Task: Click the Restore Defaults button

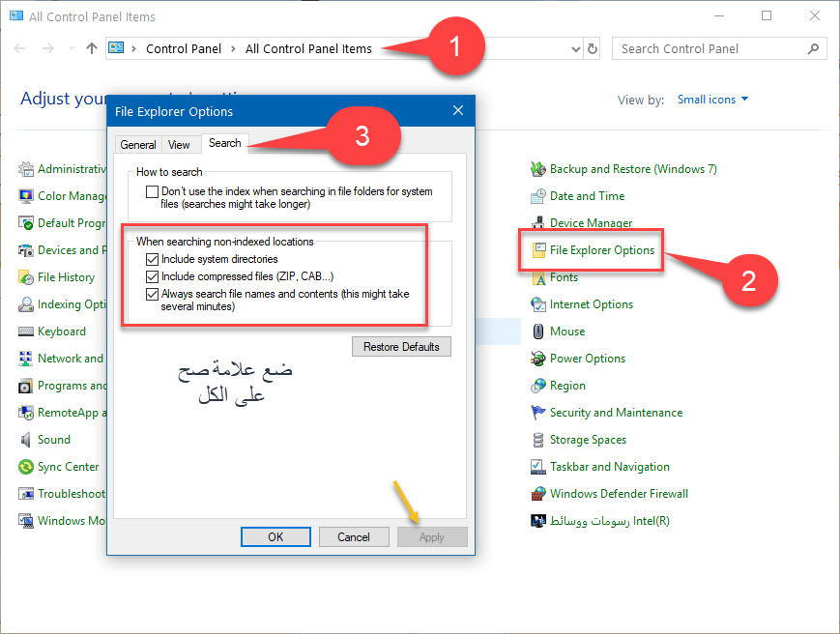Action: click(x=401, y=347)
